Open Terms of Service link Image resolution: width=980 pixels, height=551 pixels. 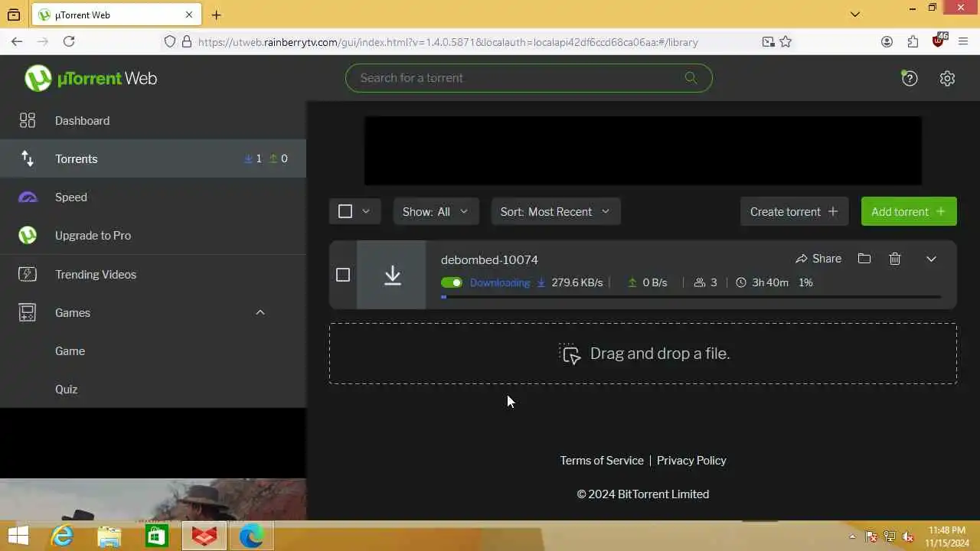click(602, 460)
